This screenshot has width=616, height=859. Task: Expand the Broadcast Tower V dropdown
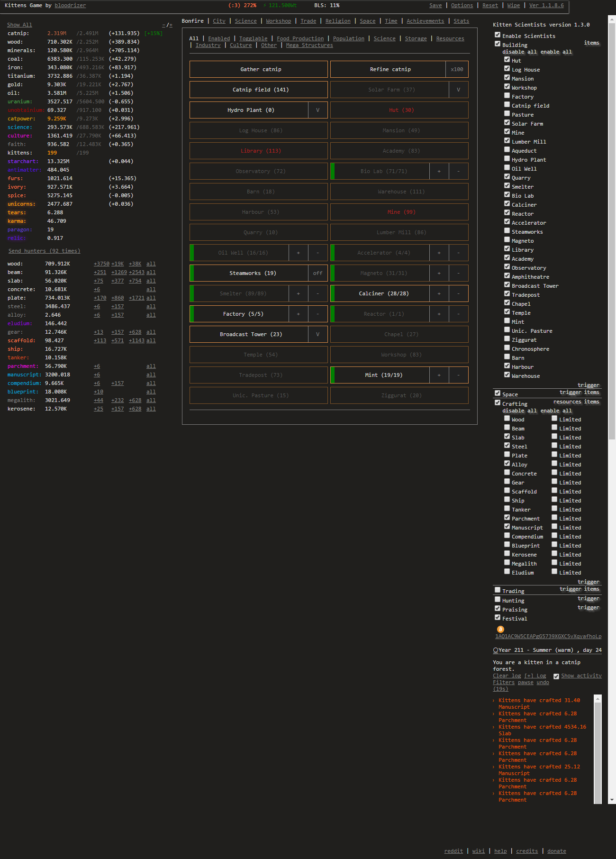pyautogui.click(x=317, y=334)
